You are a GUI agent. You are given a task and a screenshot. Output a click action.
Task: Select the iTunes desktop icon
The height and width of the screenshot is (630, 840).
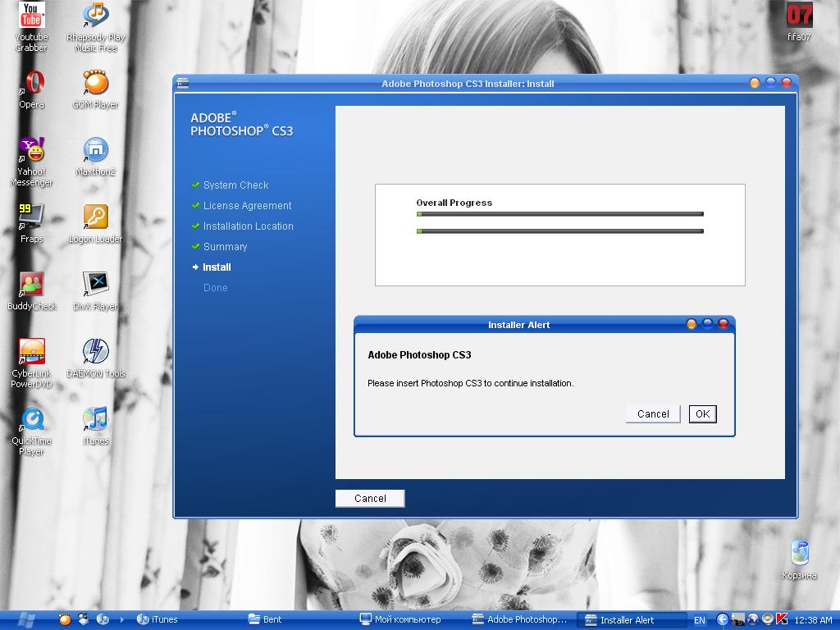(x=95, y=426)
